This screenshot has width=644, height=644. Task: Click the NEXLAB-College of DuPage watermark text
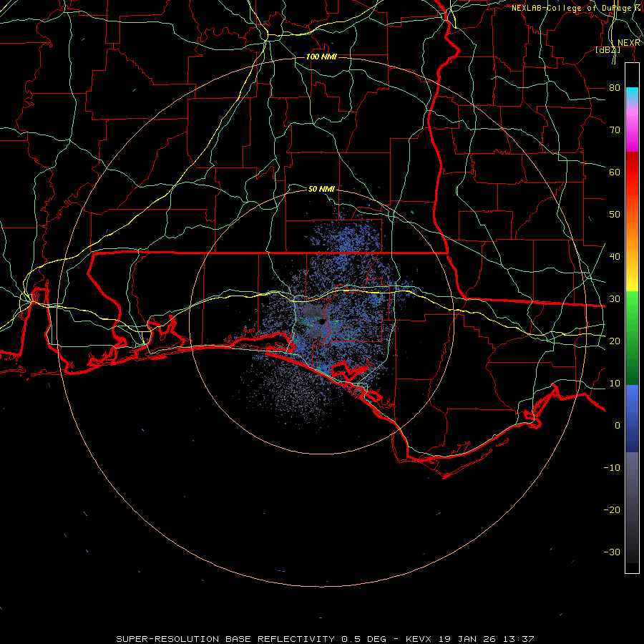pyautogui.click(x=575, y=8)
